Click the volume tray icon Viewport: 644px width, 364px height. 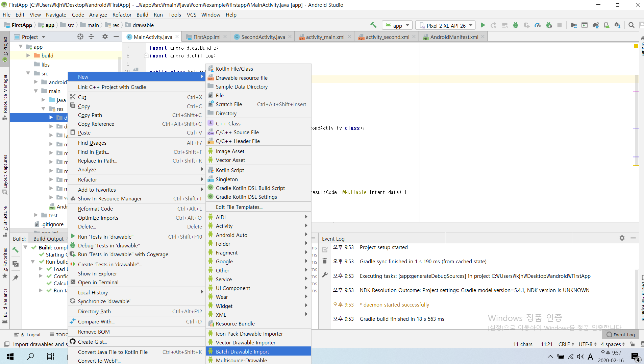coord(580,357)
